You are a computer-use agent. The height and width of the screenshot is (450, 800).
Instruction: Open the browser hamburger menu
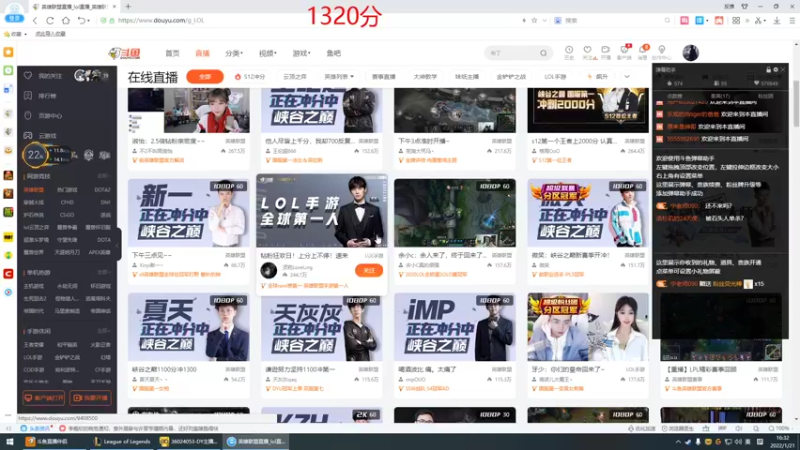792,20
